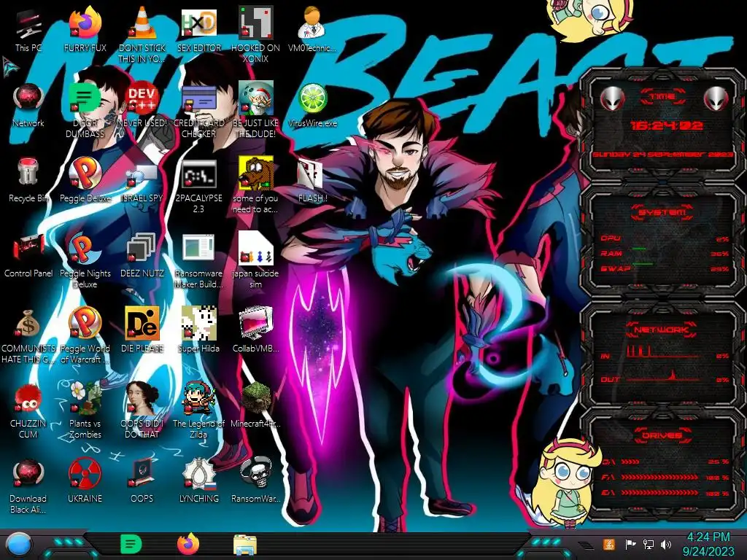Click the right Alienware head in TIME widget

[716, 98]
